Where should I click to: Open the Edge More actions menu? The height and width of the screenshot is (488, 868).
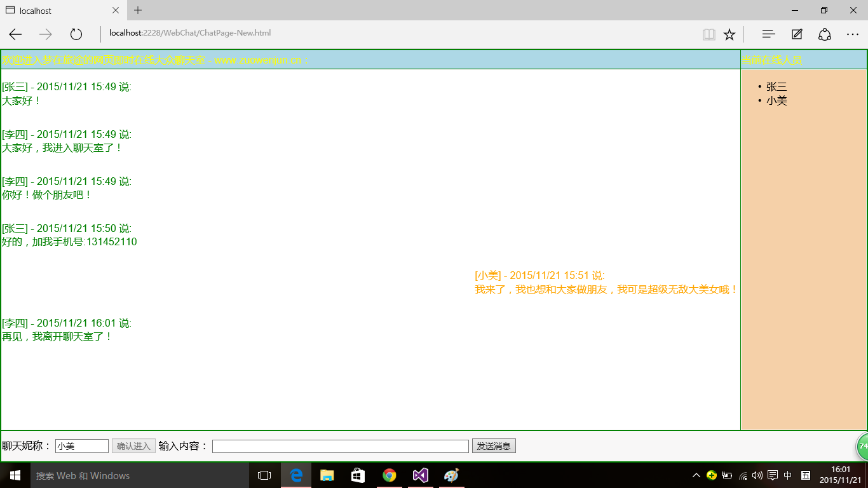[853, 34]
